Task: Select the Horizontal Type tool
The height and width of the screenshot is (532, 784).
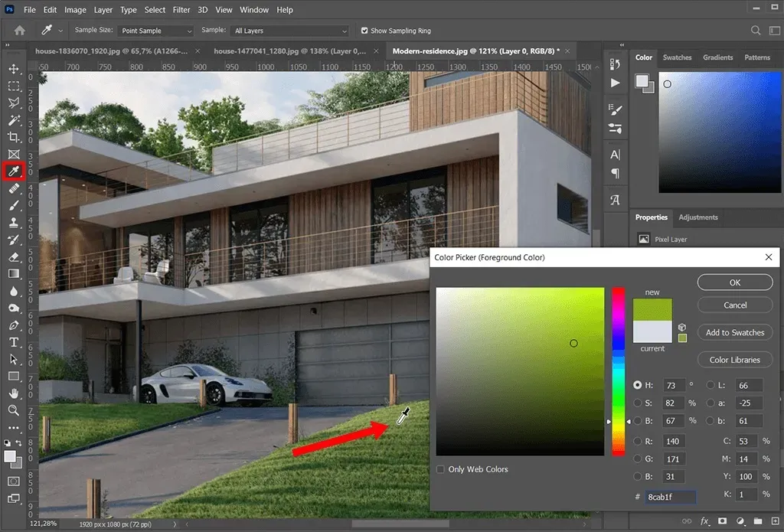Action: (x=14, y=342)
